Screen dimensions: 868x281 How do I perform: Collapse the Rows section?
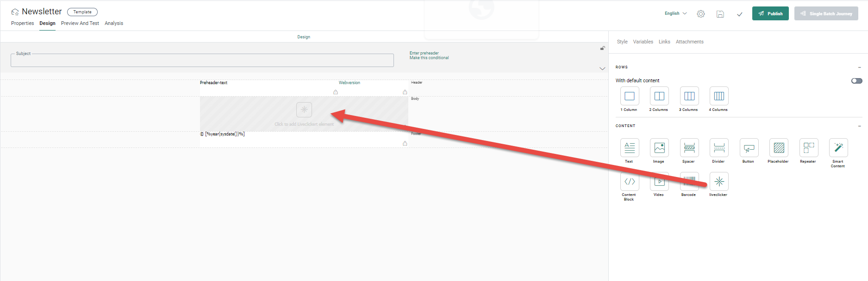click(859, 67)
